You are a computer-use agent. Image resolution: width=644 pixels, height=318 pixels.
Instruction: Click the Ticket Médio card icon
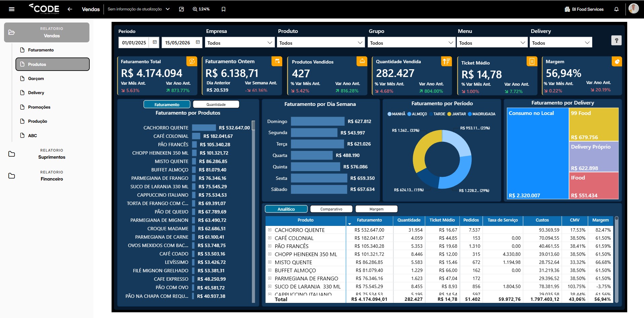coord(532,61)
